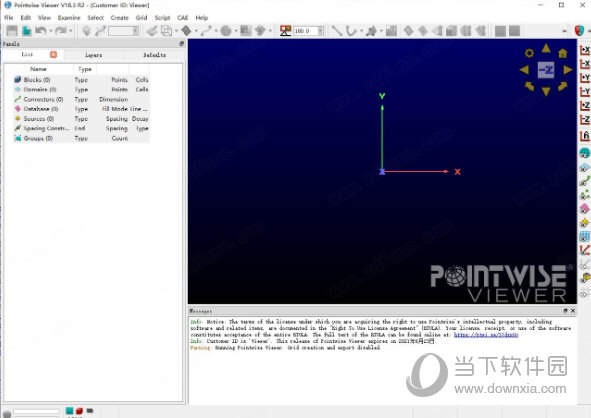Undock the Panels pane with the float icon
The image size is (591, 418).
click(182, 44)
